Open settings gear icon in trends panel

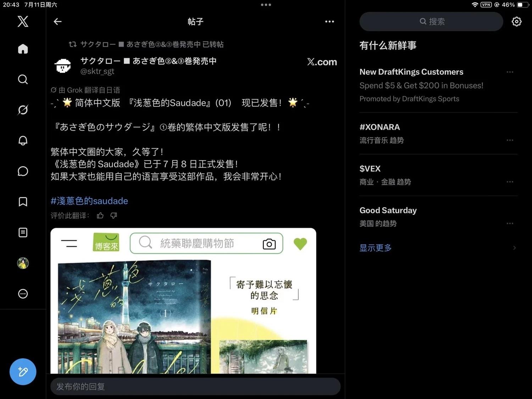point(517,22)
